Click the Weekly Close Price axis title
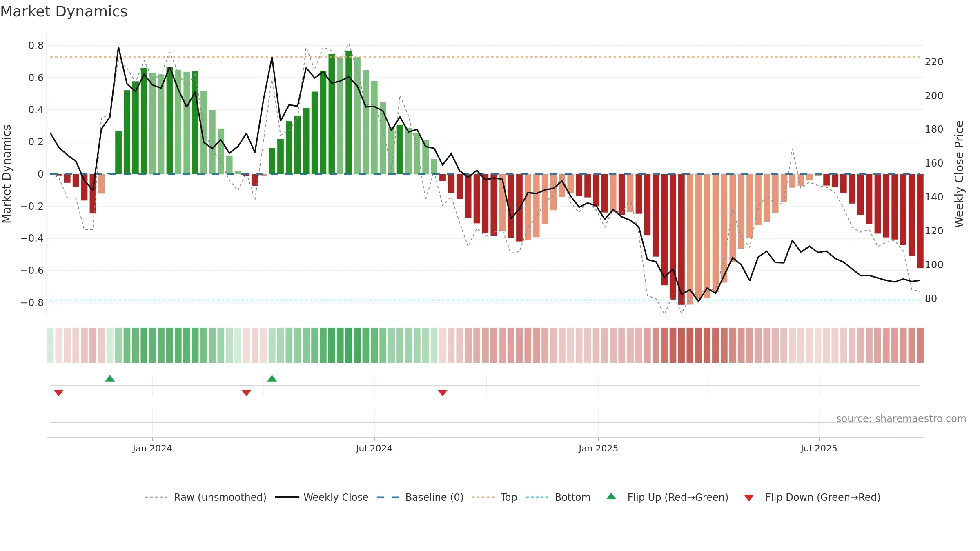This screenshot has width=980, height=551. click(x=959, y=174)
